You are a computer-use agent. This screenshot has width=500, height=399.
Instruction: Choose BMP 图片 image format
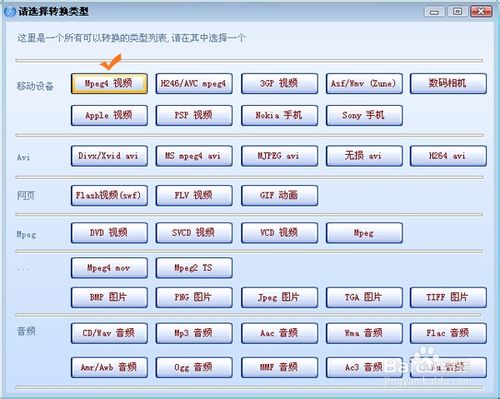(109, 297)
